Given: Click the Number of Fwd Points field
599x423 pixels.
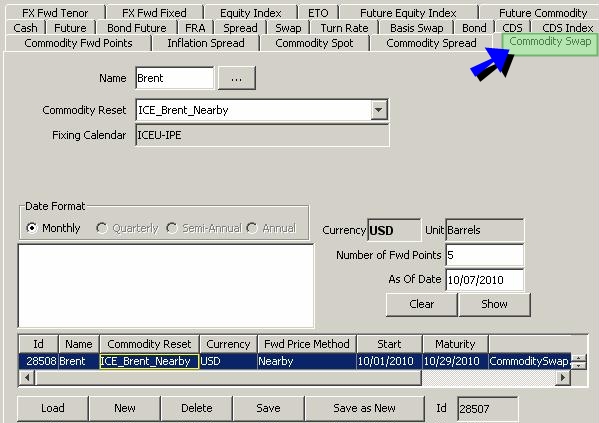Looking at the screenshot, I should tap(484, 255).
